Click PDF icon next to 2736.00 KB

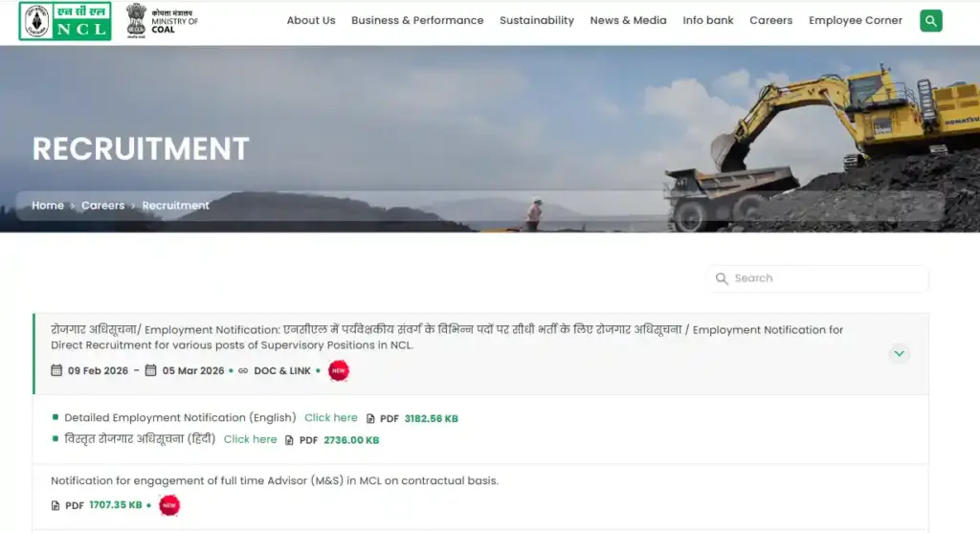(x=291, y=440)
